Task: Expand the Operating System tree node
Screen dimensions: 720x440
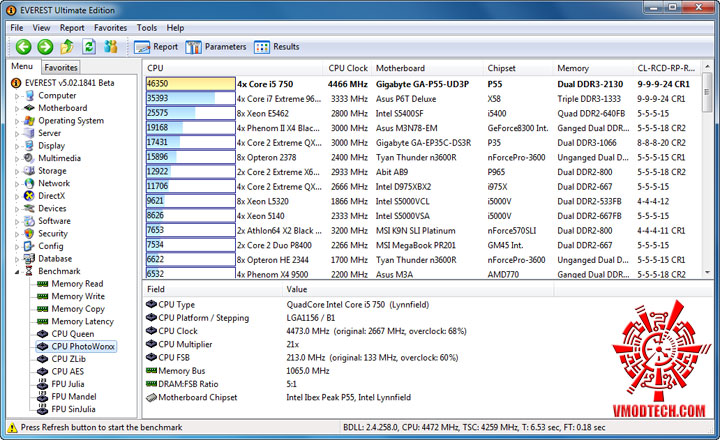Action: pos(17,121)
